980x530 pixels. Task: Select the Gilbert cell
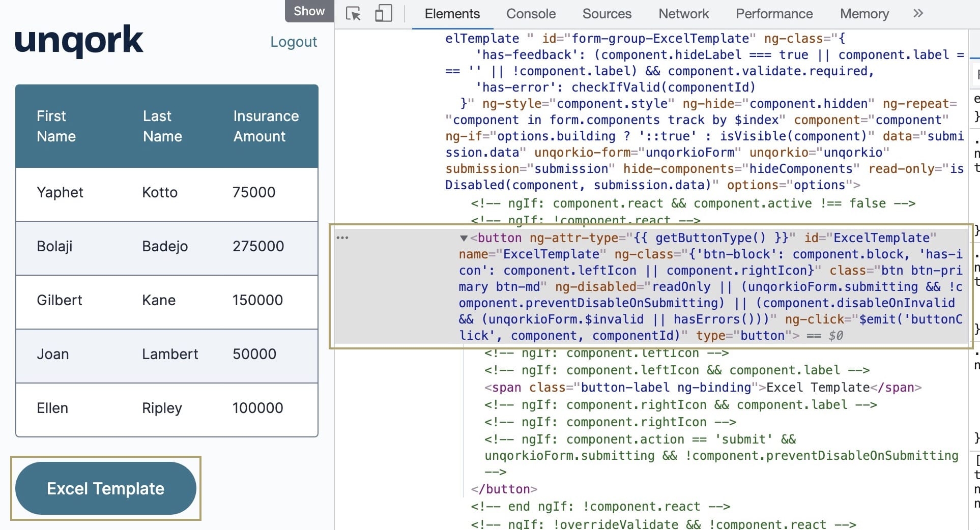coord(59,300)
